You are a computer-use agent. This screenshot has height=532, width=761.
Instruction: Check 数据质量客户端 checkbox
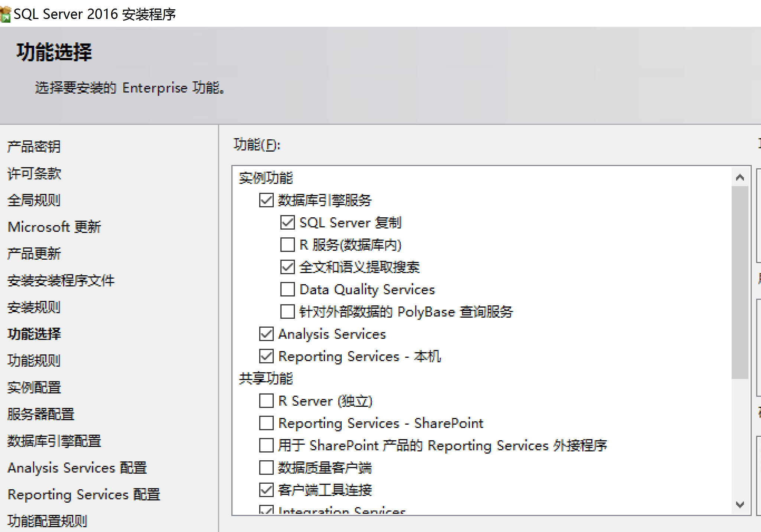tap(266, 468)
